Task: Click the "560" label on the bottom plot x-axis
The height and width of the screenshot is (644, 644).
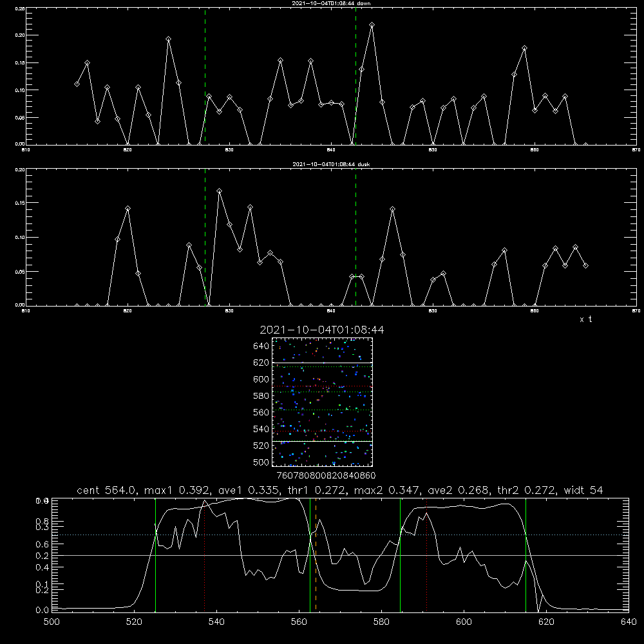Action: point(299,622)
